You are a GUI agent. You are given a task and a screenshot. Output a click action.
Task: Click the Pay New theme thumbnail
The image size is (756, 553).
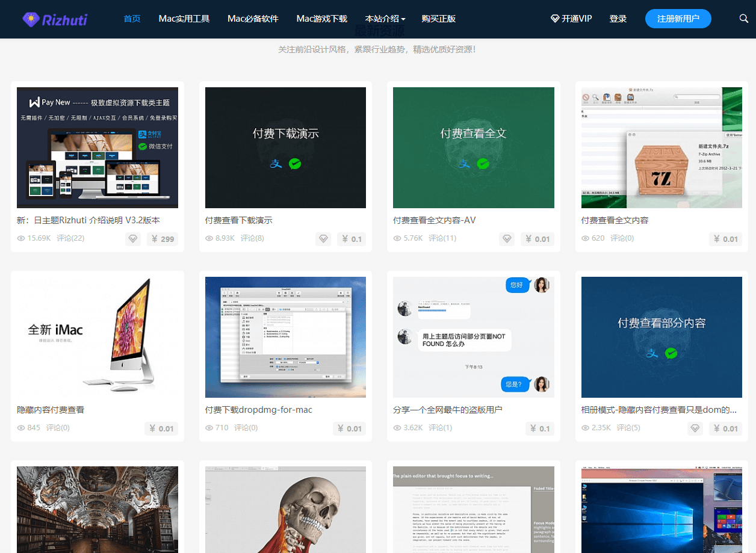coord(98,147)
